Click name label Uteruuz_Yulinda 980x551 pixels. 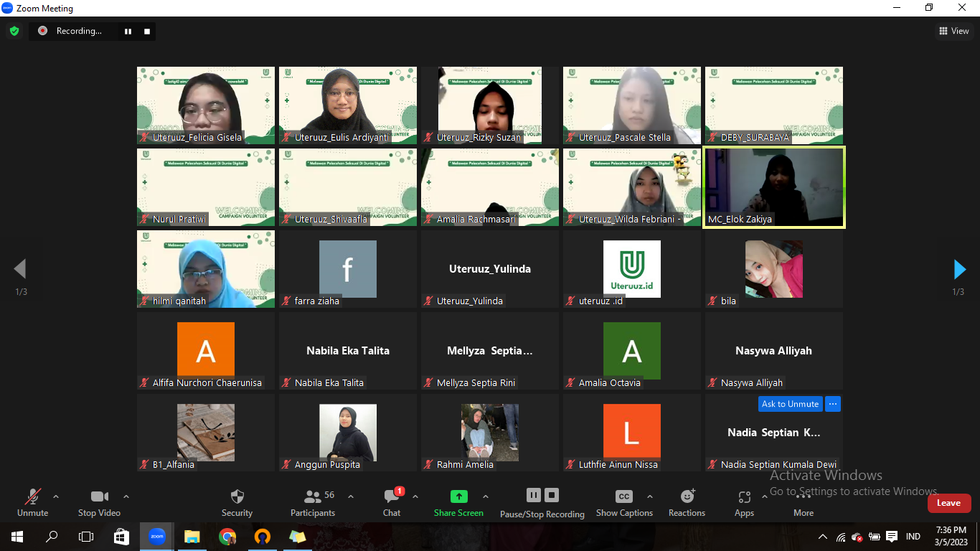(470, 301)
